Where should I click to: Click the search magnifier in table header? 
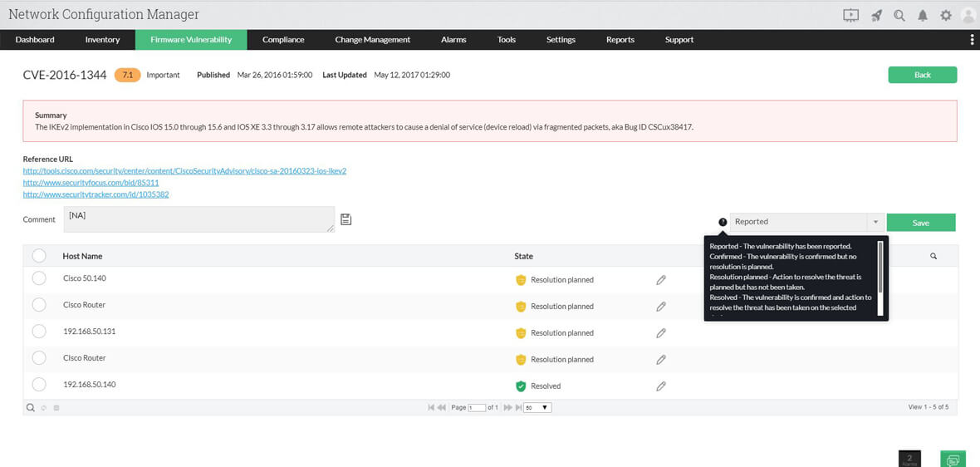pyautogui.click(x=933, y=257)
